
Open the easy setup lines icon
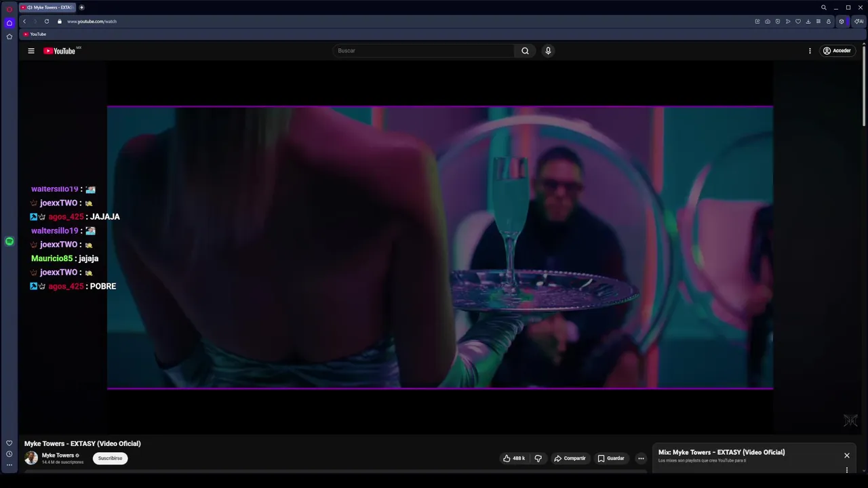pyautogui.click(x=818, y=22)
